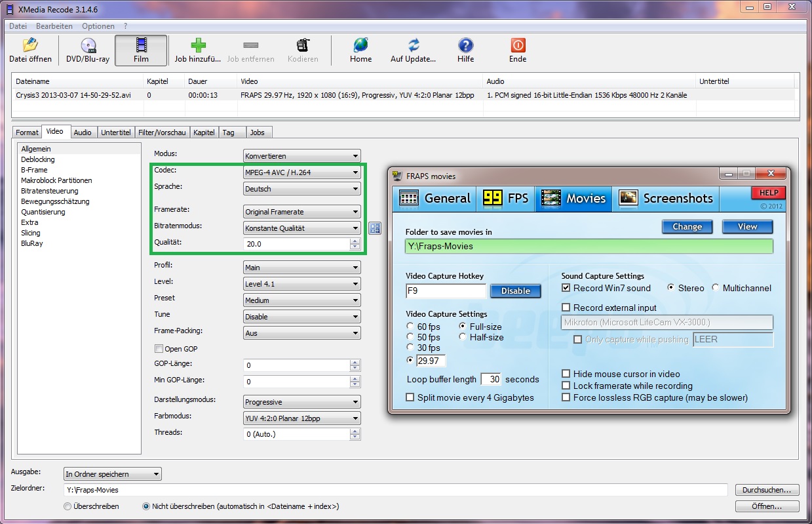
Task: Click the Datei öffnen folder icon
Action: [30, 45]
